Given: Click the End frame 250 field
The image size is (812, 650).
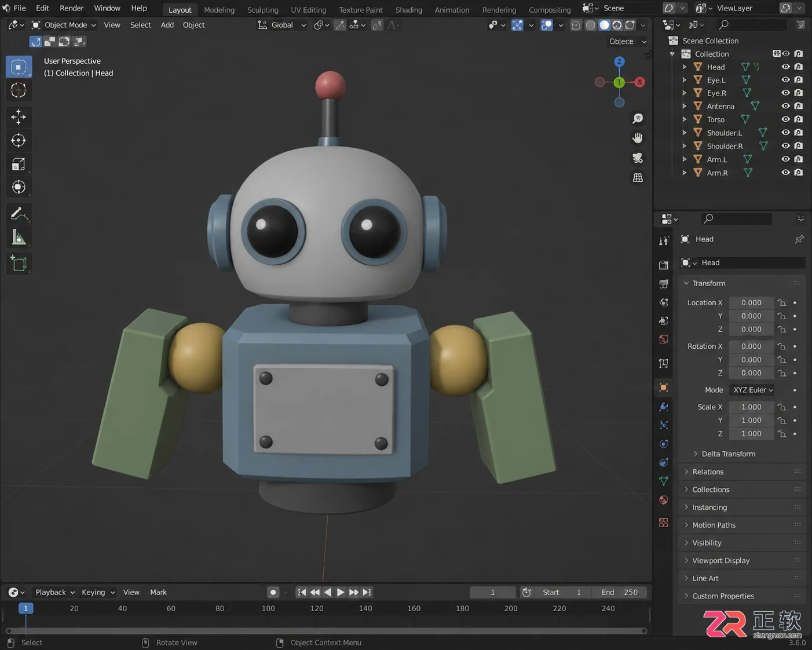Looking at the screenshot, I should (620, 592).
